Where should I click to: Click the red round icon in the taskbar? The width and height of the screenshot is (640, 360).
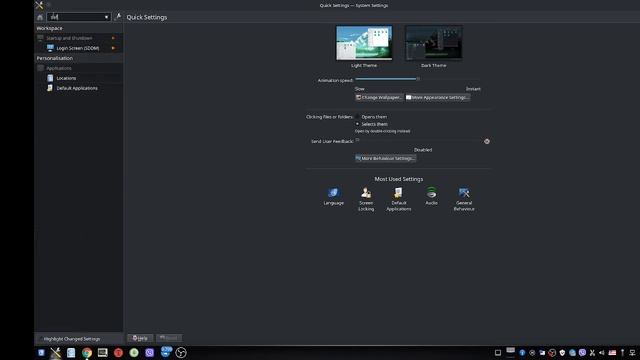pos(118,353)
